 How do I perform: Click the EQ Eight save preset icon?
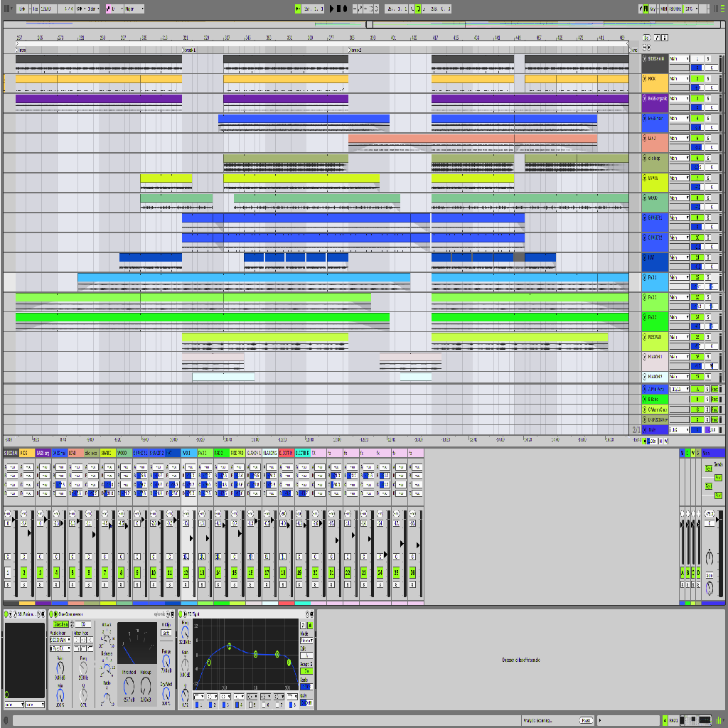[x=311, y=614]
